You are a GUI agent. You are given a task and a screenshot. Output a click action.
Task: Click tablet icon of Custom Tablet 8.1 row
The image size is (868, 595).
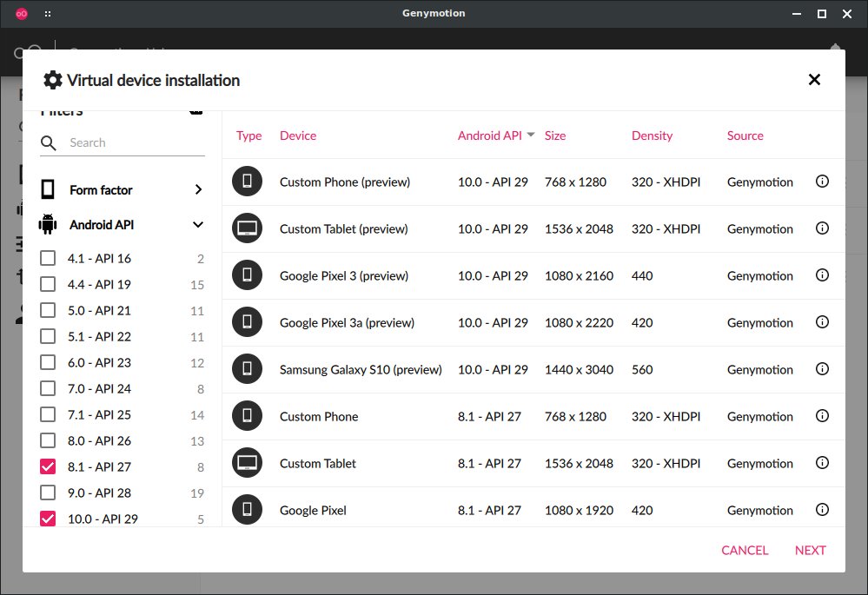click(x=247, y=463)
